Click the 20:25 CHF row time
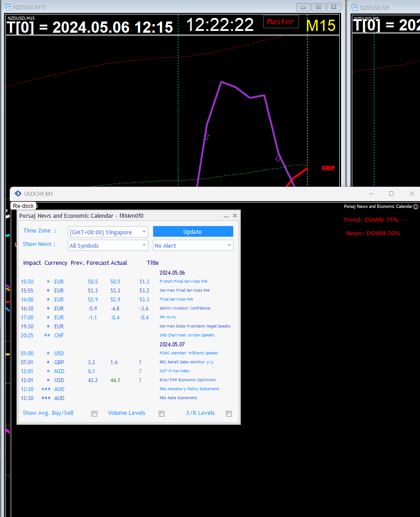This screenshot has width=420, height=517. 27,335
